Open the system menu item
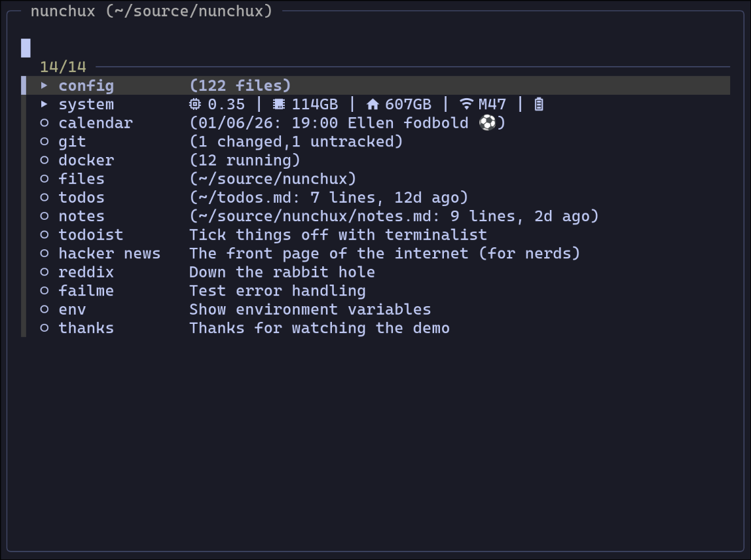The height and width of the screenshot is (560, 751). 86,104
